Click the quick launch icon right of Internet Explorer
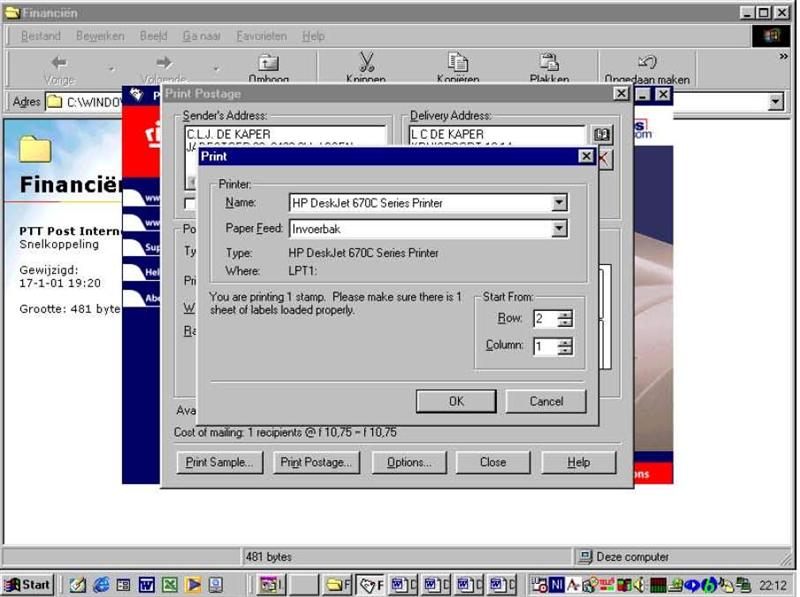 (123, 585)
